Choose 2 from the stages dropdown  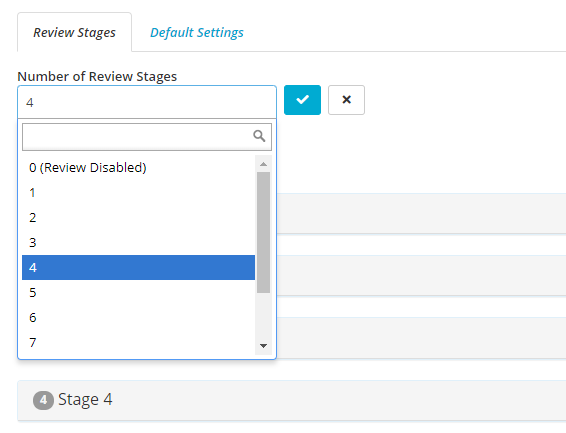(139, 218)
